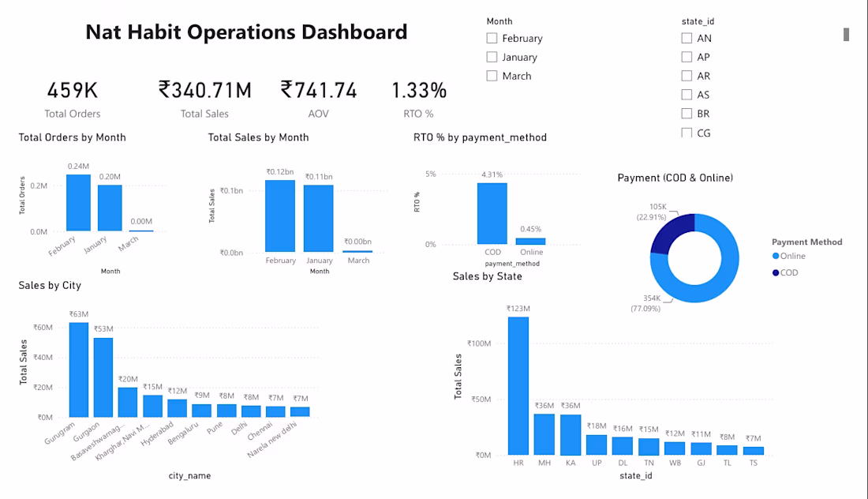868x499 pixels.
Task: Click the Sales by State chart title
Action: click(487, 276)
